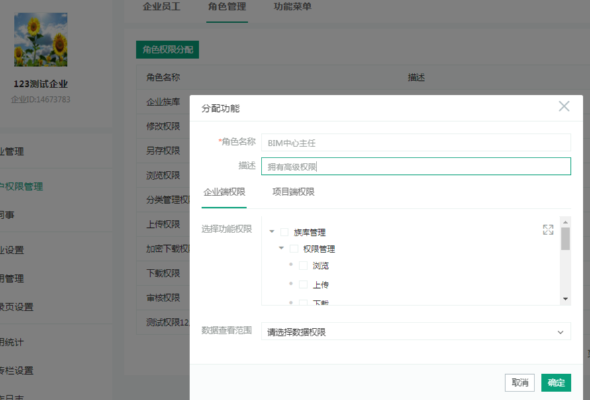
Task: Click the 确定 confirm button
Action: tap(556, 383)
